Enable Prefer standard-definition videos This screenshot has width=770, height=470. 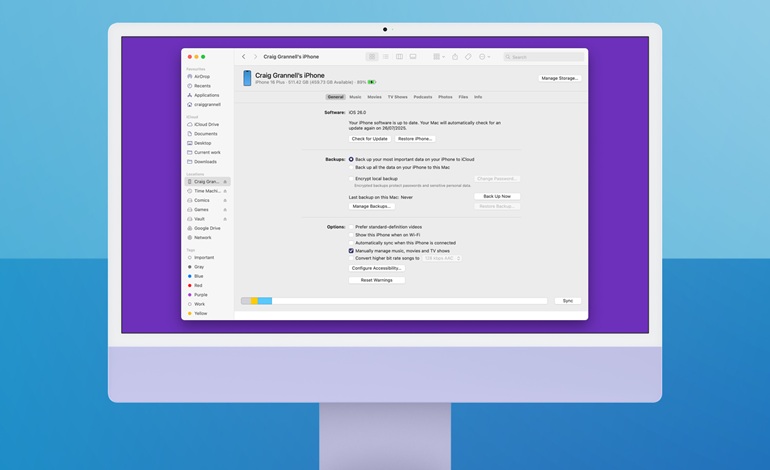tap(351, 227)
